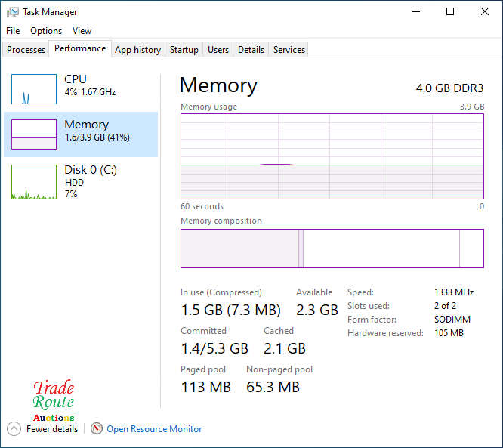
Task: Open the Users tab
Action: pos(218,50)
